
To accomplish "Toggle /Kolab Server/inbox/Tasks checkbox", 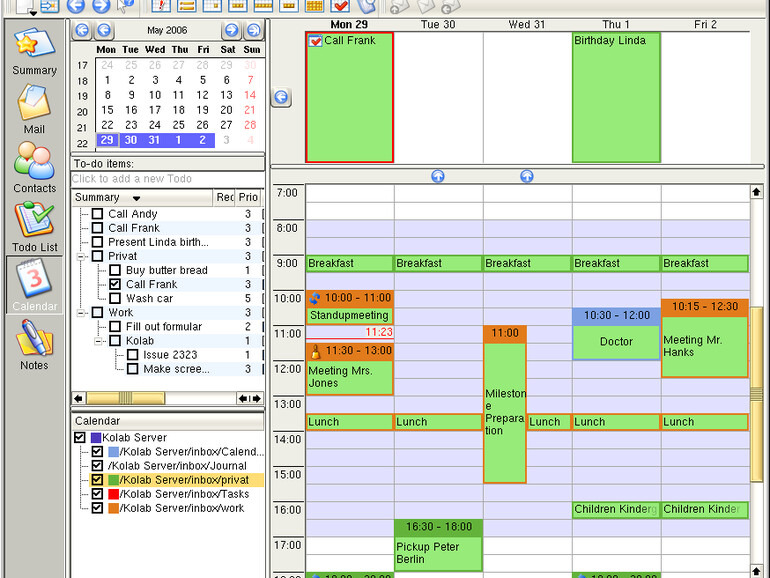I will click(97, 494).
